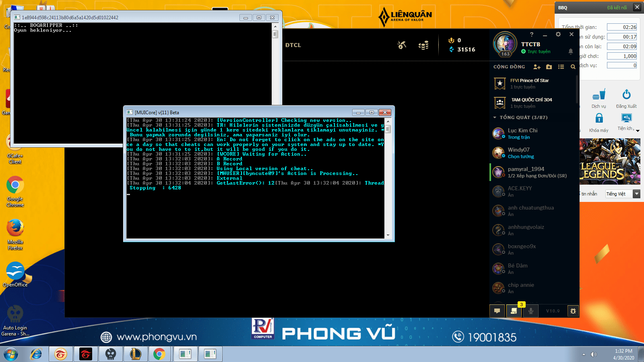Click the time remaining field showing 02:09
Screen dimensions: 644x362
622,46
